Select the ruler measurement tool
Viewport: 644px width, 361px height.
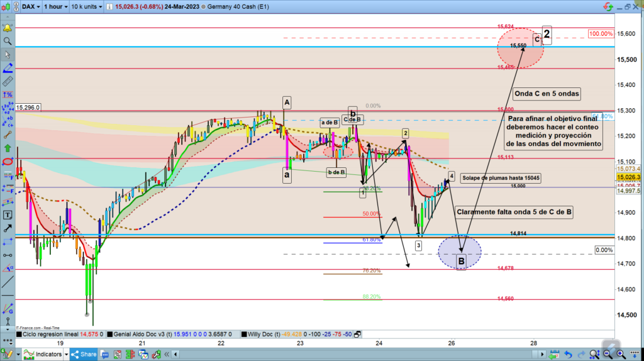(8, 81)
